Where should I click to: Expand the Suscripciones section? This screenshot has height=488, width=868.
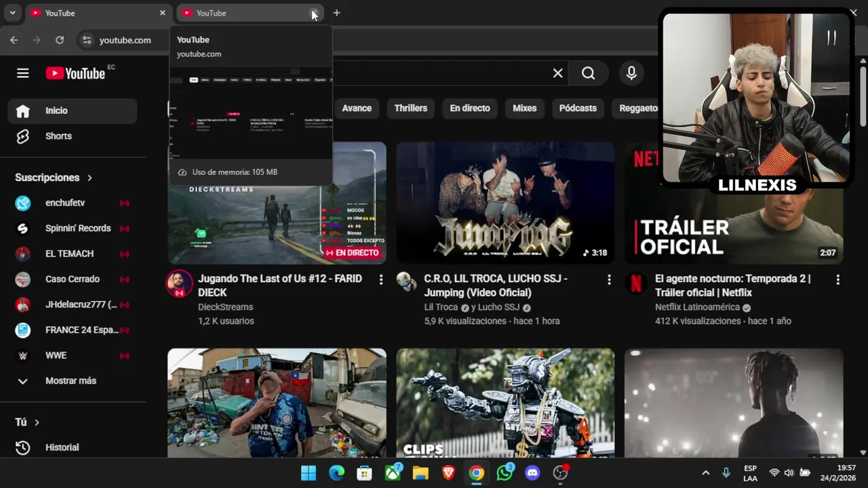54,178
